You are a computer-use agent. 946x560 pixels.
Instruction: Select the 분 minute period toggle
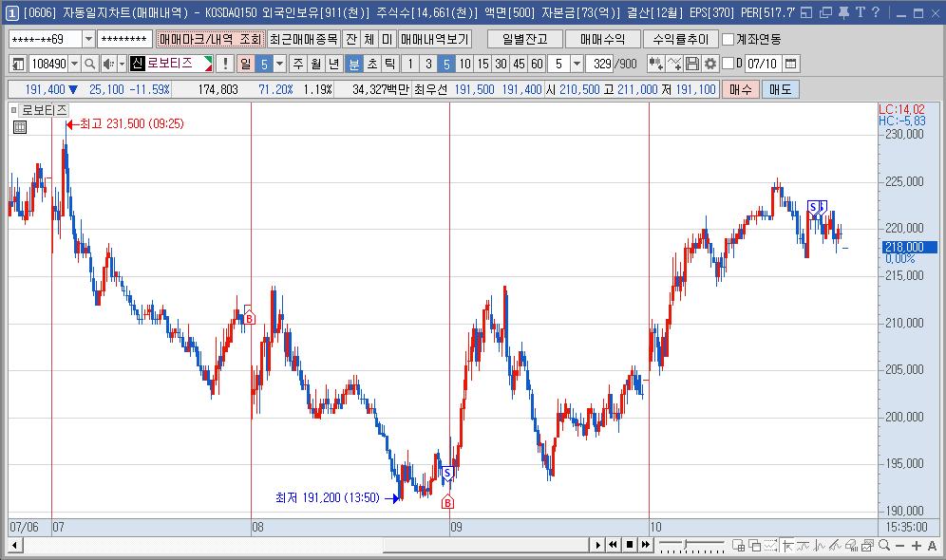354,64
